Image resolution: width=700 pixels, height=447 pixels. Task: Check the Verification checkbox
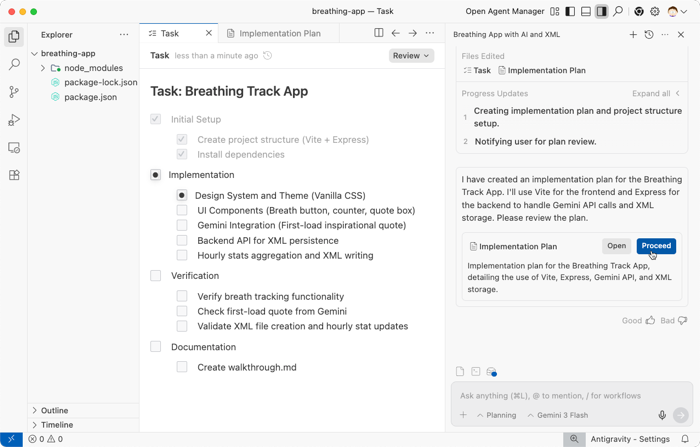point(156,276)
